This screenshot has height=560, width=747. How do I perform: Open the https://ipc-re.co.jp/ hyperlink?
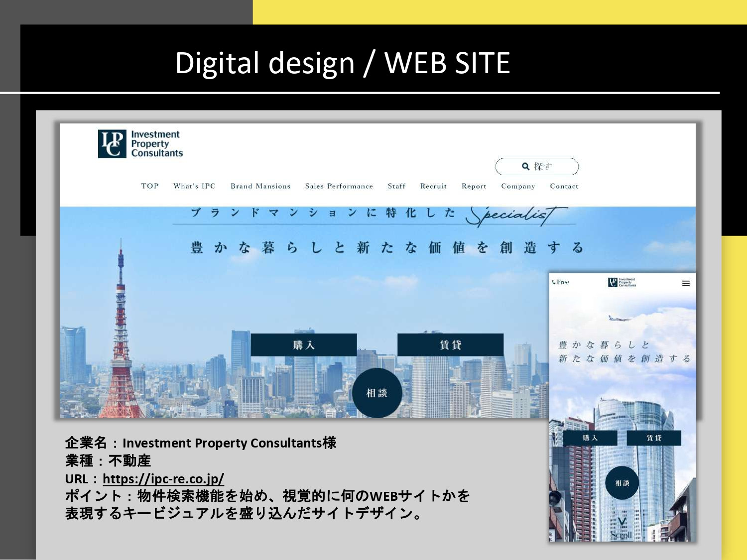point(163,479)
